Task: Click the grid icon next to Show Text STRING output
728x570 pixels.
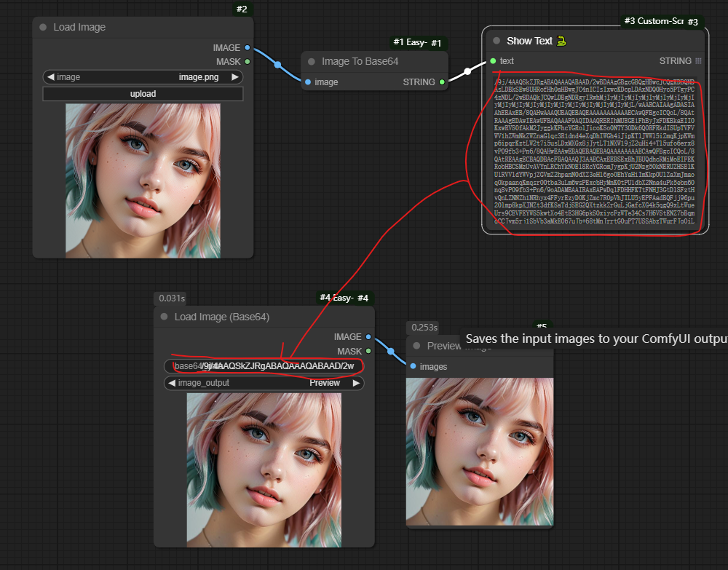Action: 698,61
